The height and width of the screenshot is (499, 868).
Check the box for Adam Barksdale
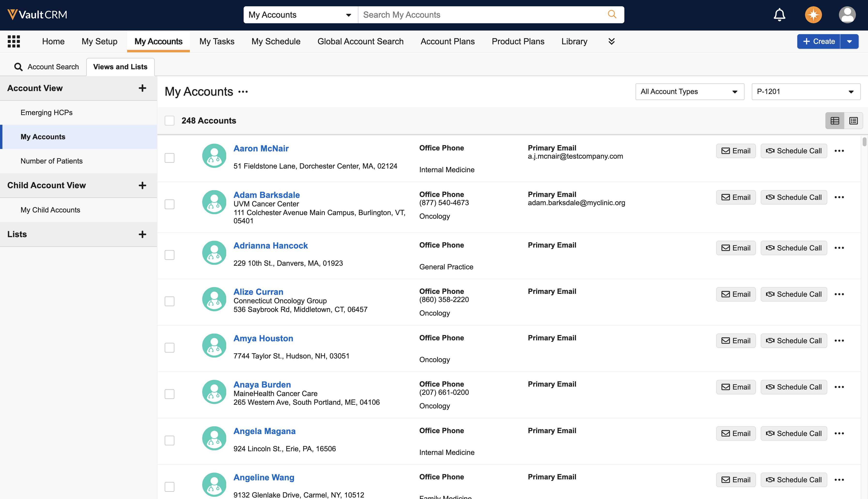pos(170,204)
